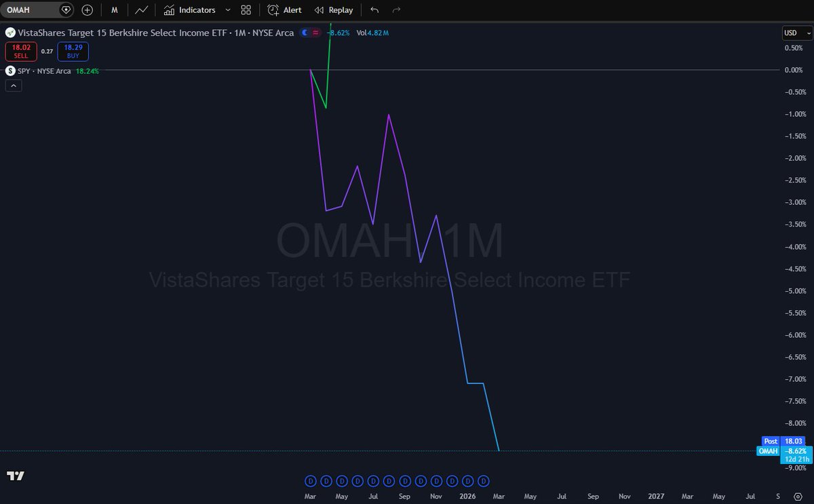Open the OMAH symbol search box
This screenshot has height=504, width=814.
pos(37,10)
